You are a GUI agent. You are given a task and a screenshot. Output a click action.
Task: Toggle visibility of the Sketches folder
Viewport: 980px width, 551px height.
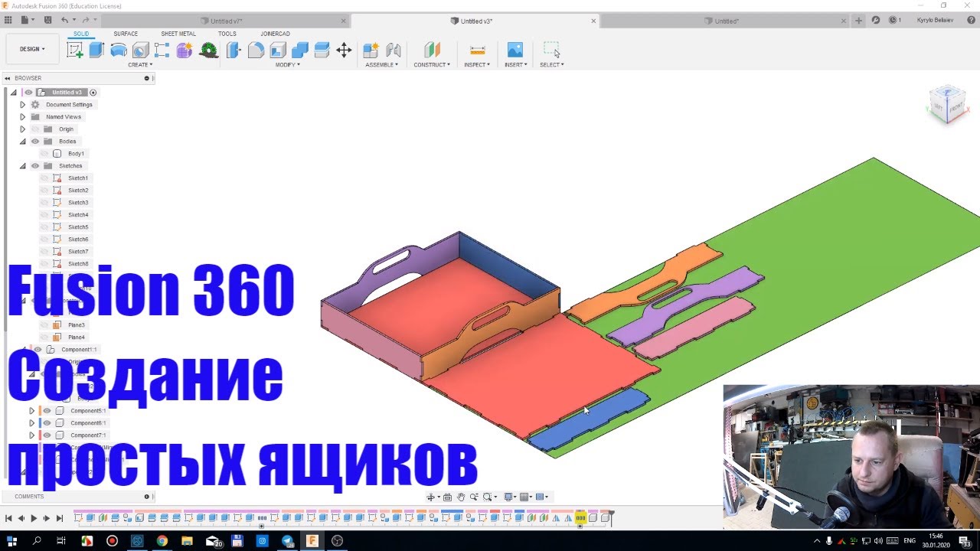pos(34,166)
